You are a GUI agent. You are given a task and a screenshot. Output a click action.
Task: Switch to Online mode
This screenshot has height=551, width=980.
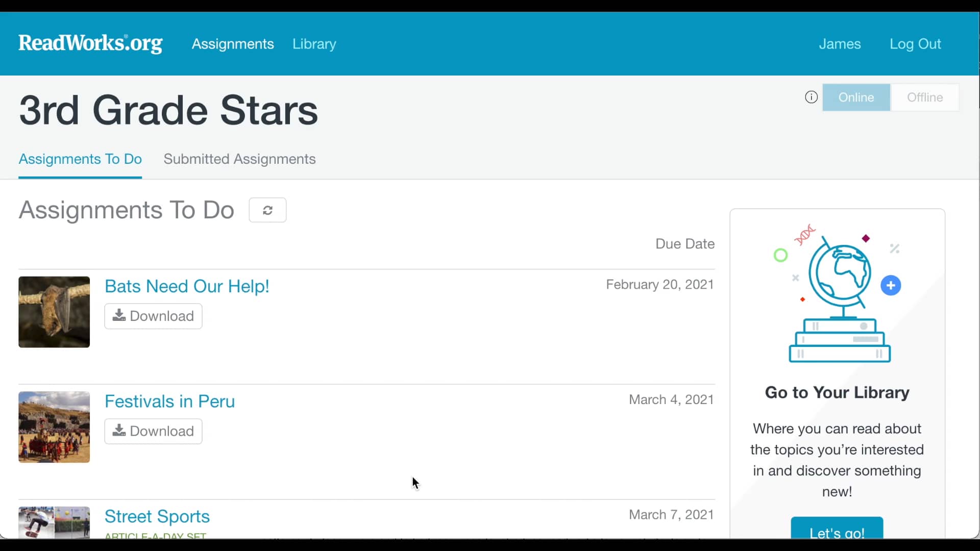(856, 97)
